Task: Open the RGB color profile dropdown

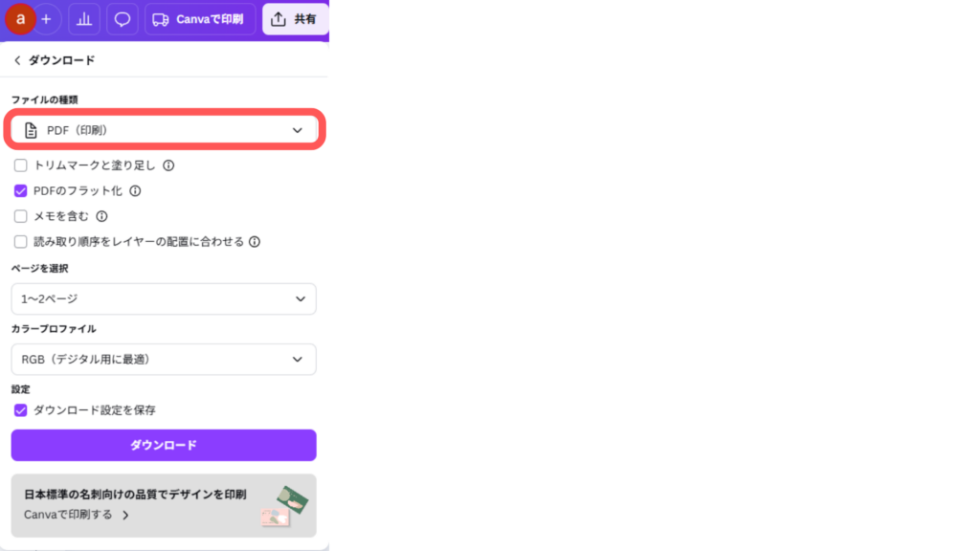Action: click(x=164, y=360)
